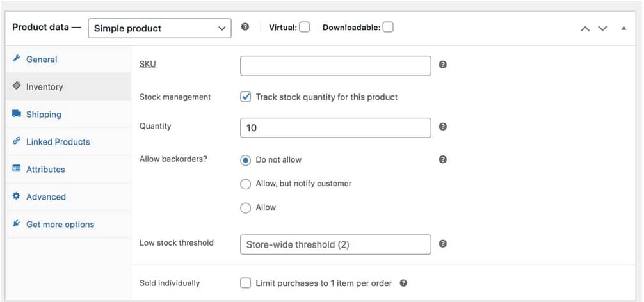644x302 pixels.
Task: Click the Shipping tab truck icon
Action: pos(17,114)
